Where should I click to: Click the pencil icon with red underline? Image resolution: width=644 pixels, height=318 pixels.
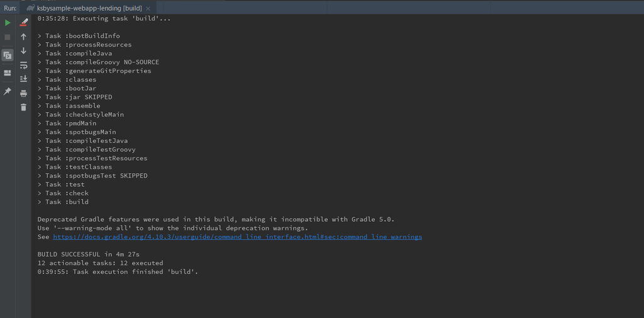click(23, 22)
